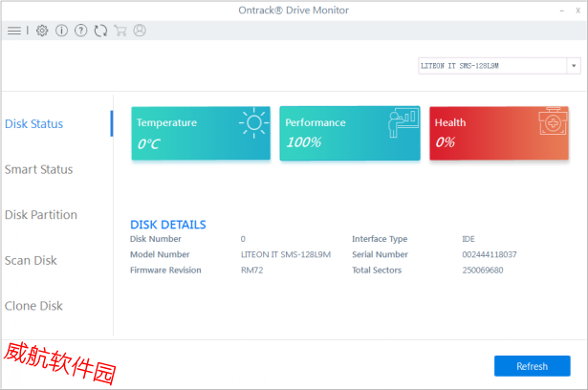
Task: Click the Total Sectors label
Action: click(x=377, y=271)
